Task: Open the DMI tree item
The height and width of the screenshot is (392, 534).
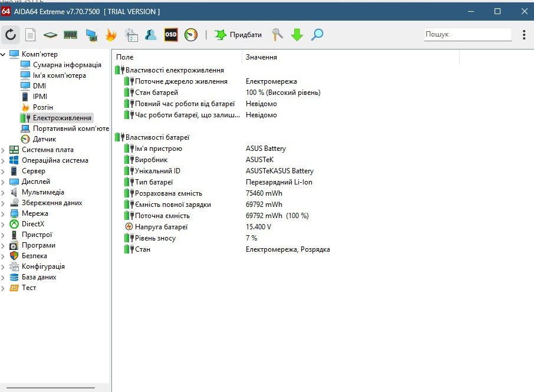Action: [39, 86]
